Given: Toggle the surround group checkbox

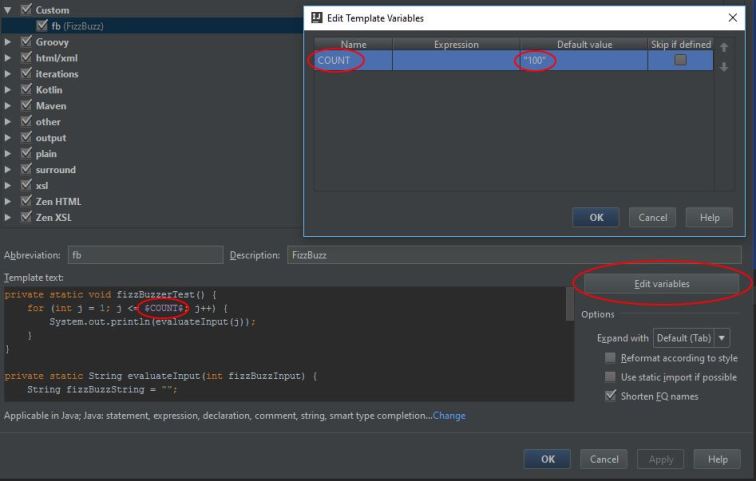Looking at the screenshot, I should 27,169.
